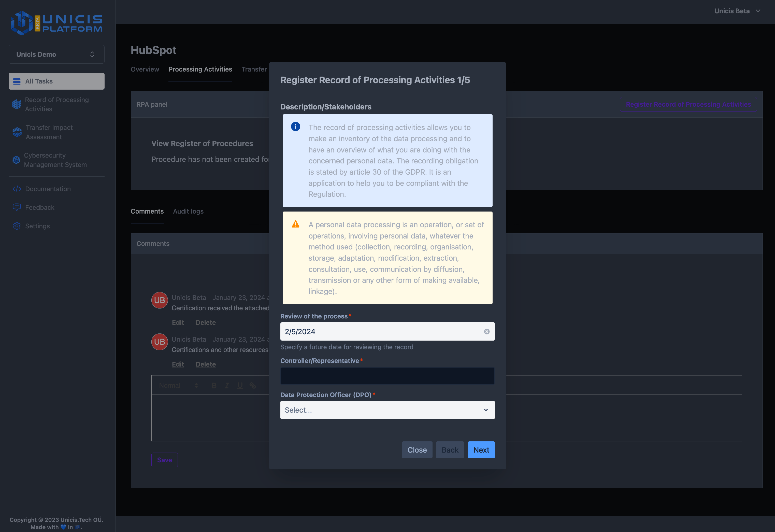This screenshot has width=775, height=532.
Task: Expand the Unicis Demo team switcher
Action: (x=56, y=54)
